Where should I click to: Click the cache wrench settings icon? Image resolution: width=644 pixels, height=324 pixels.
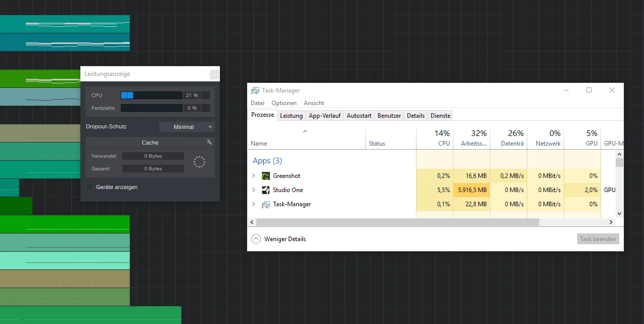(x=209, y=143)
